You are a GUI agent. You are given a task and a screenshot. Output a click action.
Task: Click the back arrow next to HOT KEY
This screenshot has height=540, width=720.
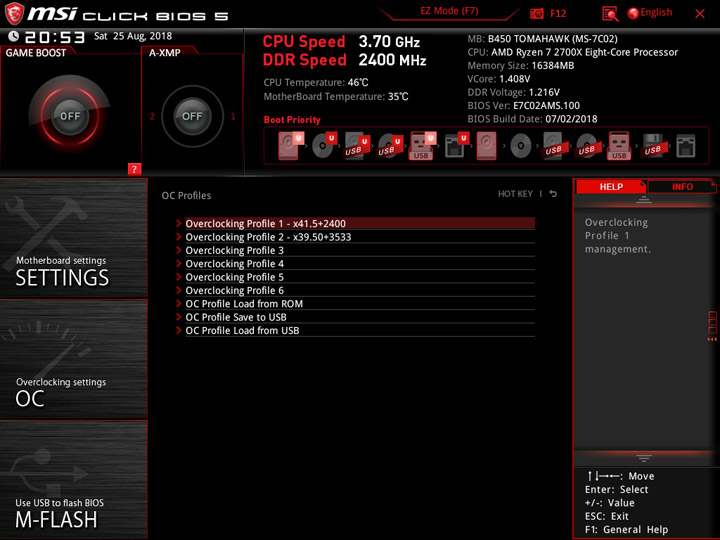(x=553, y=194)
